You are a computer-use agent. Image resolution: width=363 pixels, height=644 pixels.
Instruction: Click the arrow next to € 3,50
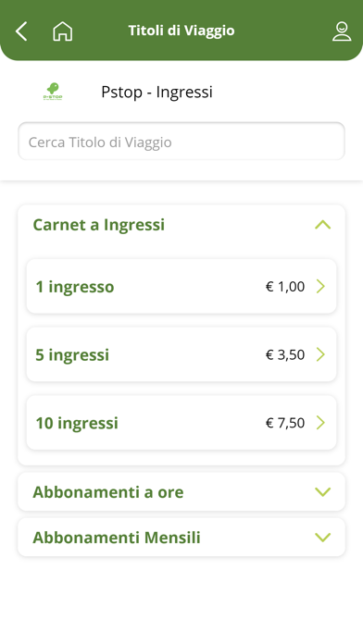(320, 354)
